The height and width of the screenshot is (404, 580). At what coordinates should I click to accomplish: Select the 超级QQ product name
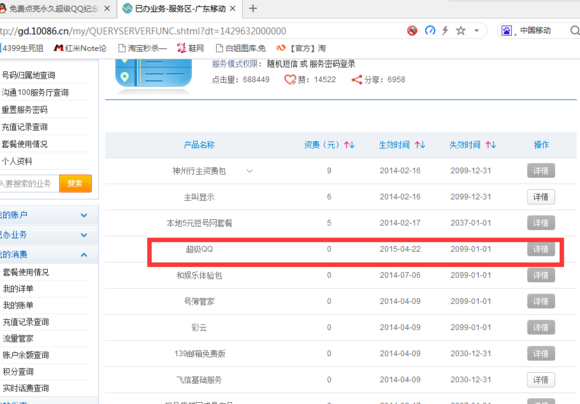199,249
